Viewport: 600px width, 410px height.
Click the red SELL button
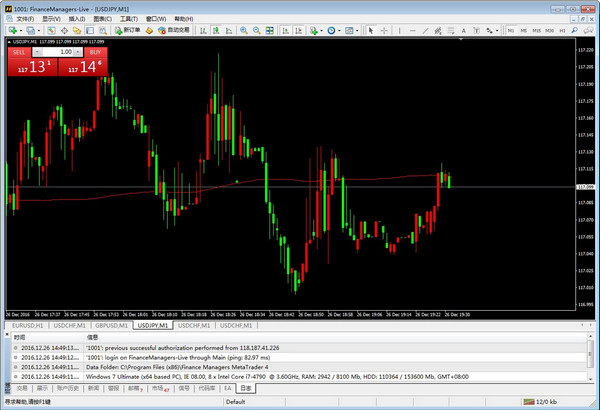coord(19,51)
